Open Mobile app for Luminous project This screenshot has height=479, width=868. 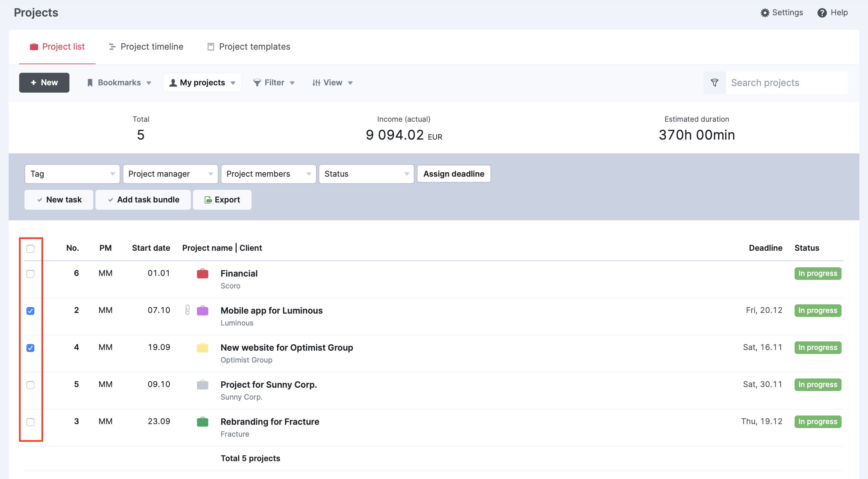click(x=272, y=311)
